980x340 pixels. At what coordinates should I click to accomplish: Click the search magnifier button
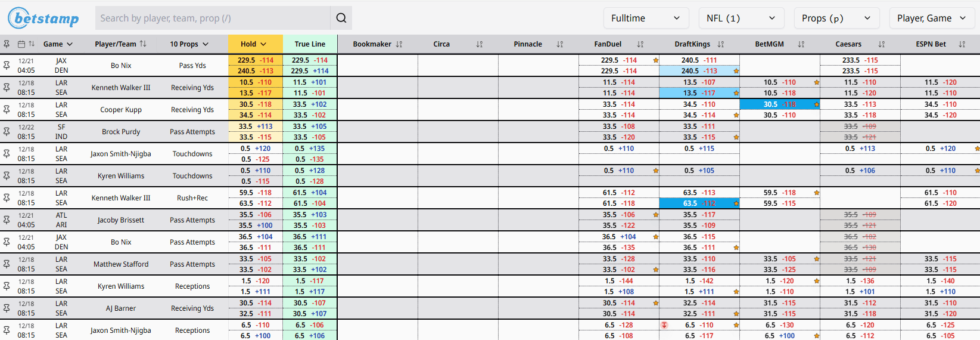[x=341, y=18]
